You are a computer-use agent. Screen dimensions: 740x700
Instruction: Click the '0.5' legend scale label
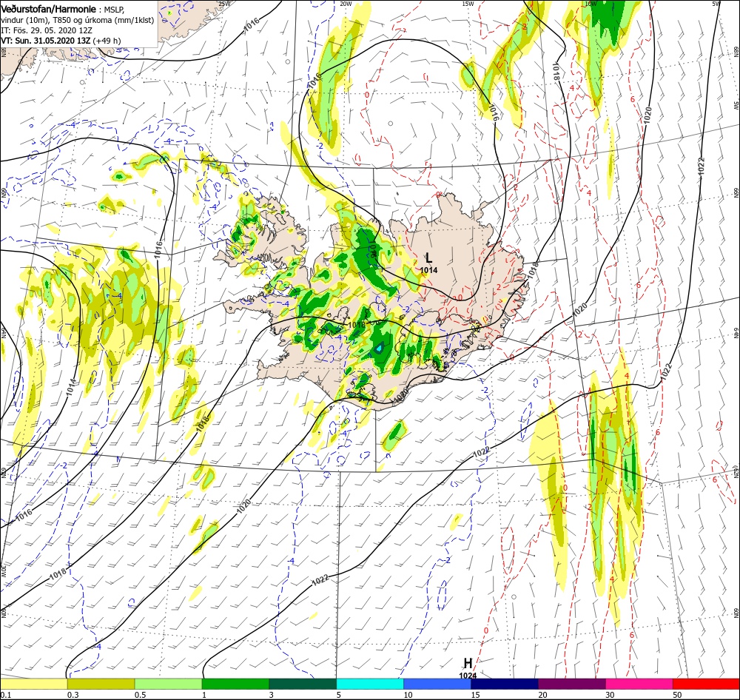click(140, 695)
